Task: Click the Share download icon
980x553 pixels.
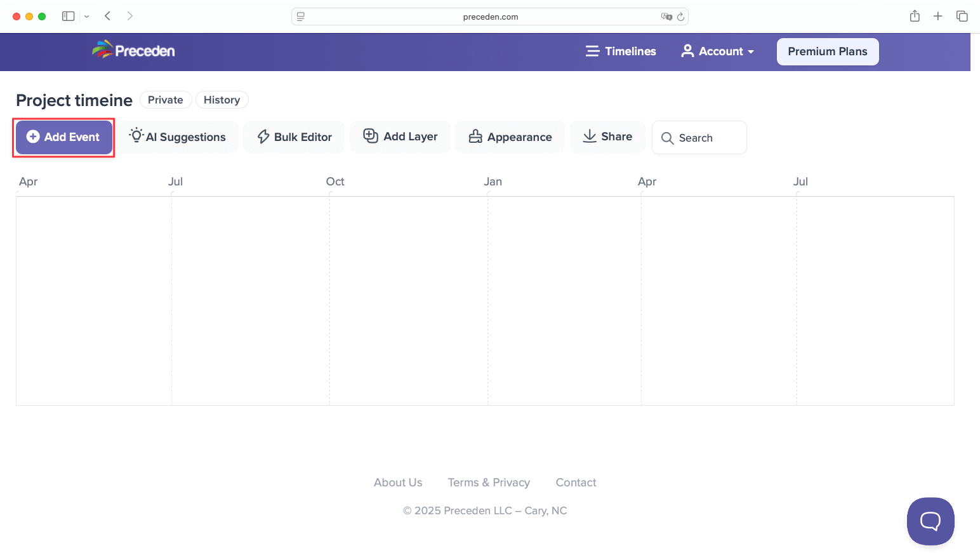Action: coord(589,137)
